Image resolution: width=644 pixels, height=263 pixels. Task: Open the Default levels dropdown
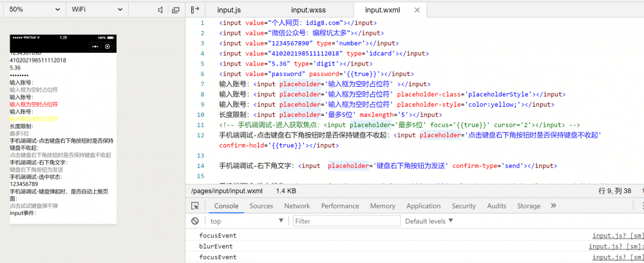[x=429, y=221]
